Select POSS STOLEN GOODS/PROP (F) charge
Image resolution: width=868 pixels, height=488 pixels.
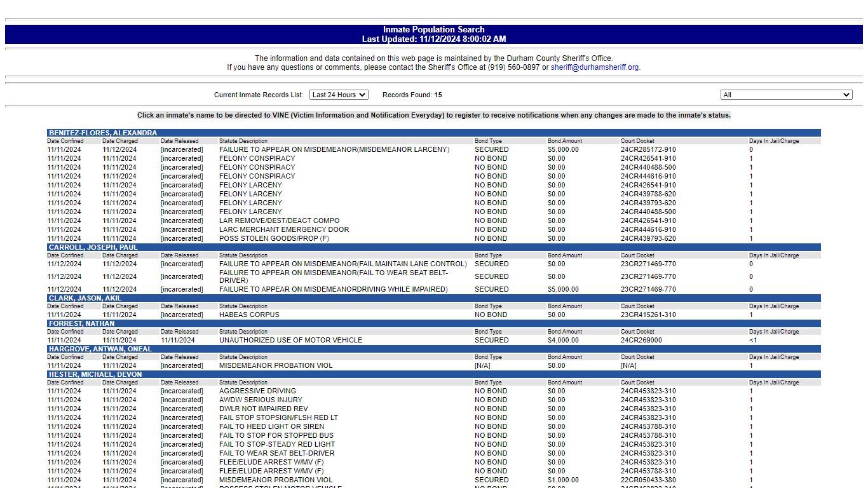[x=275, y=239]
